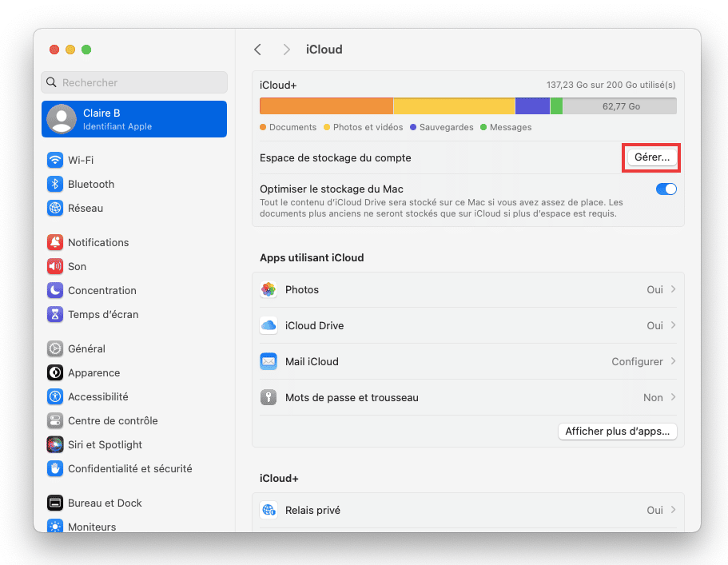Click the Concentration moon icon
The image size is (728, 565).
coord(55,291)
